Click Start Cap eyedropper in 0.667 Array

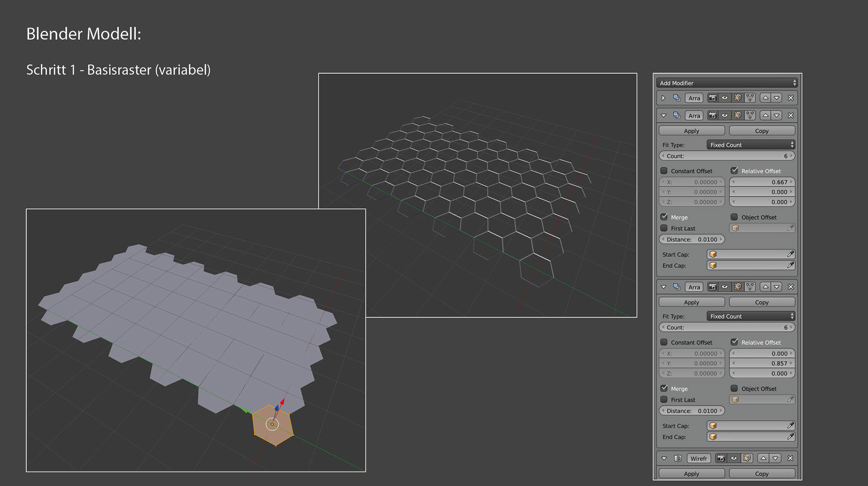(x=790, y=254)
